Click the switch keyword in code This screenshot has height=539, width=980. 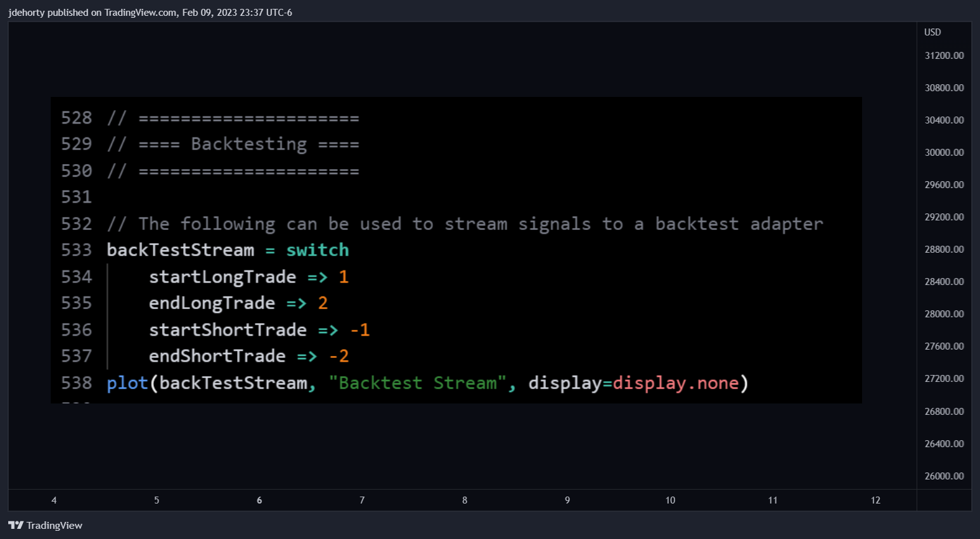318,250
